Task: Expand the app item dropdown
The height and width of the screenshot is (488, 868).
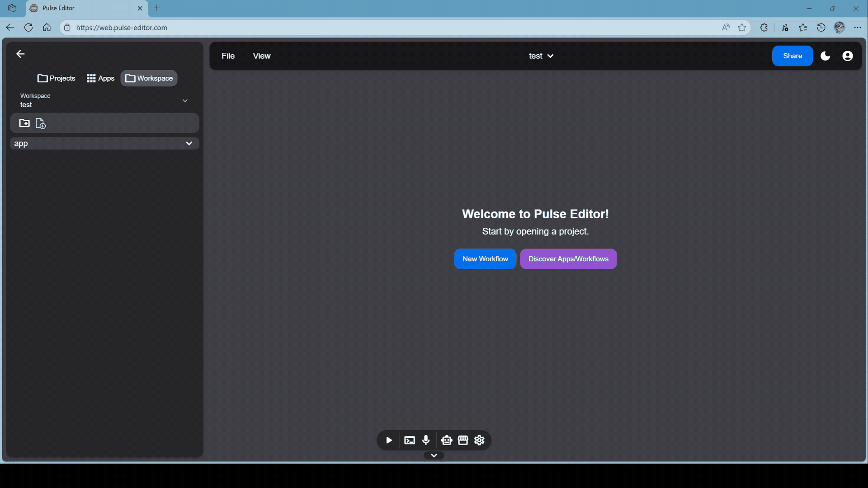Action: [x=189, y=143]
